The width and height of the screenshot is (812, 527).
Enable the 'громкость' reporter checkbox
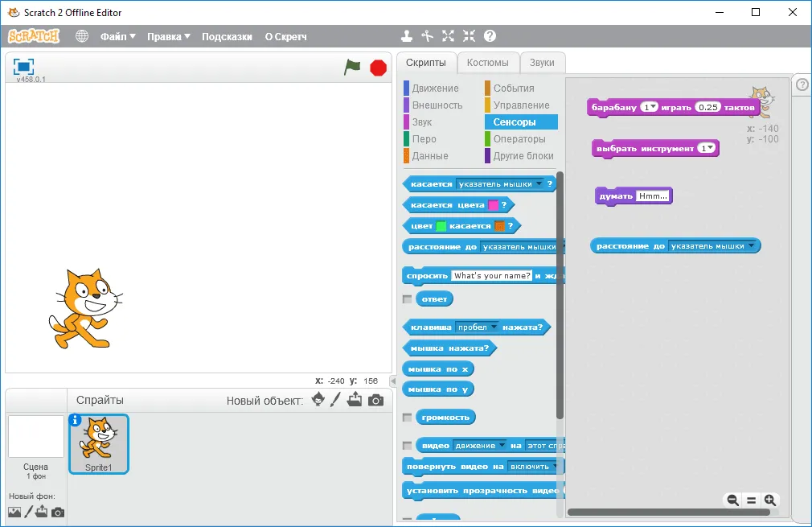407,418
